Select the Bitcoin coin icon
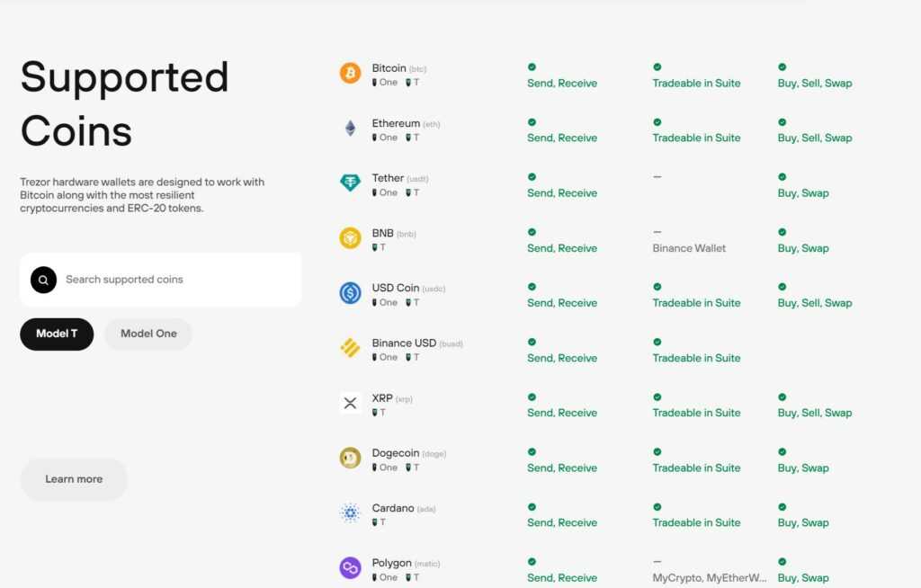This screenshot has height=588, width=921. click(x=351, y=73)
